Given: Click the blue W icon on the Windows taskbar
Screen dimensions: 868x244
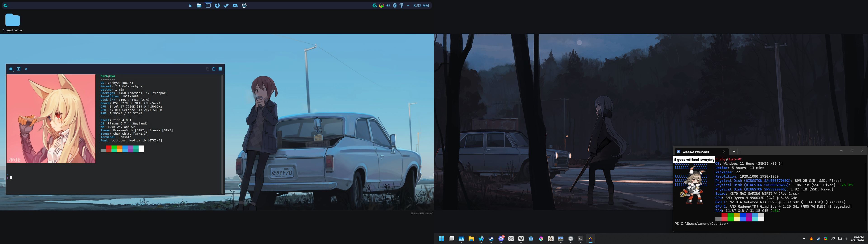Looking at the screenshot, I should 481,239.
